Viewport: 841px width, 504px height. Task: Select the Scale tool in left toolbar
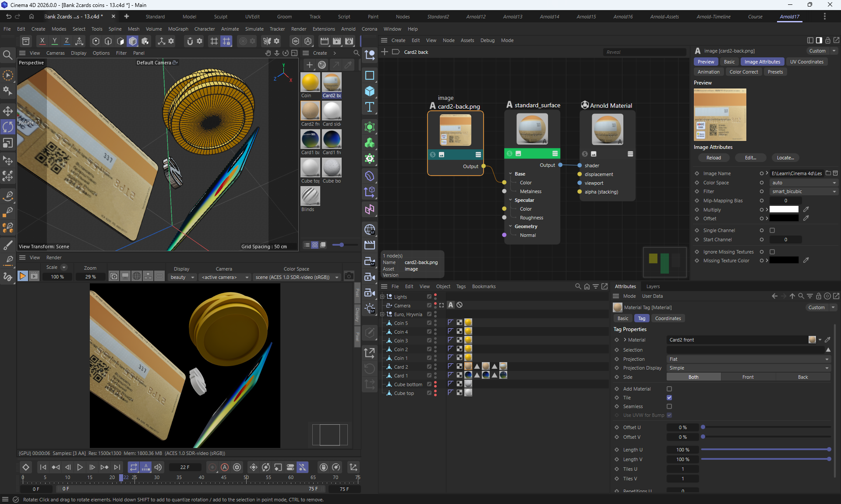tap(8, 143)
